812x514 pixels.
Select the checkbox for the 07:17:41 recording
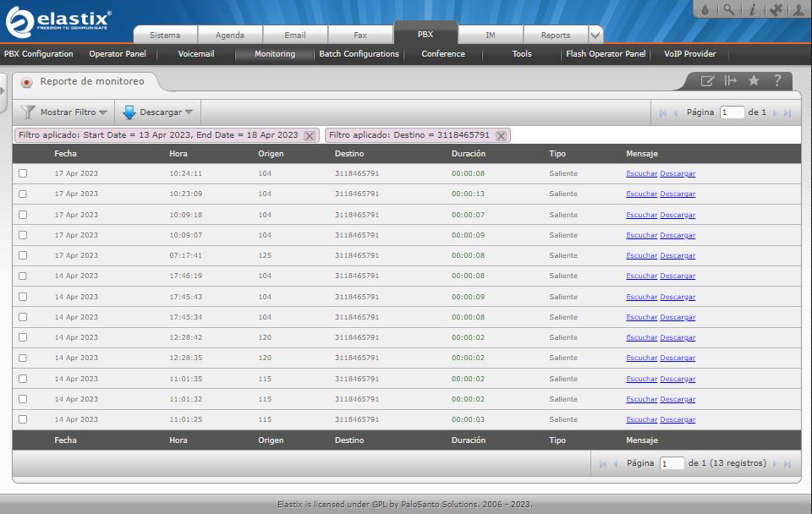[23, 255]
